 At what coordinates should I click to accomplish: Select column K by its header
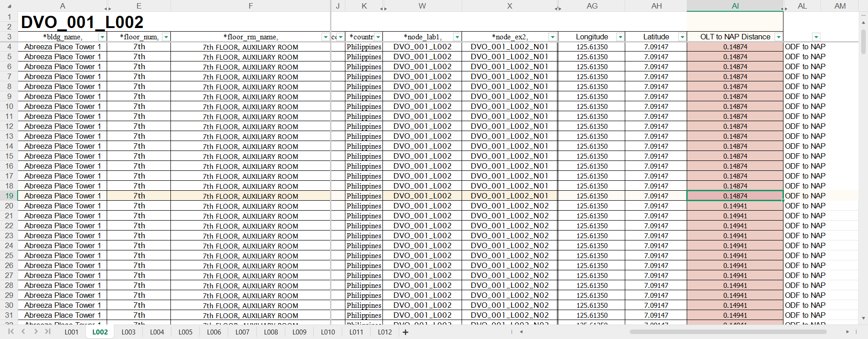(x=364, y=6)
